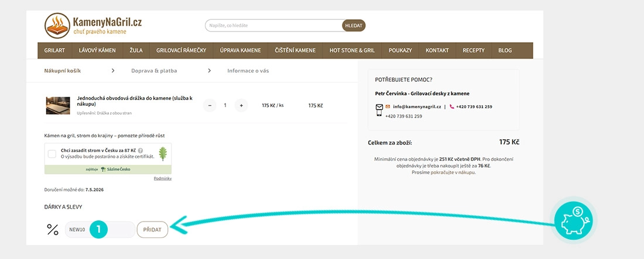Open the Podmínky link
This screenshot has height=259, width=644.
[163, 178]
